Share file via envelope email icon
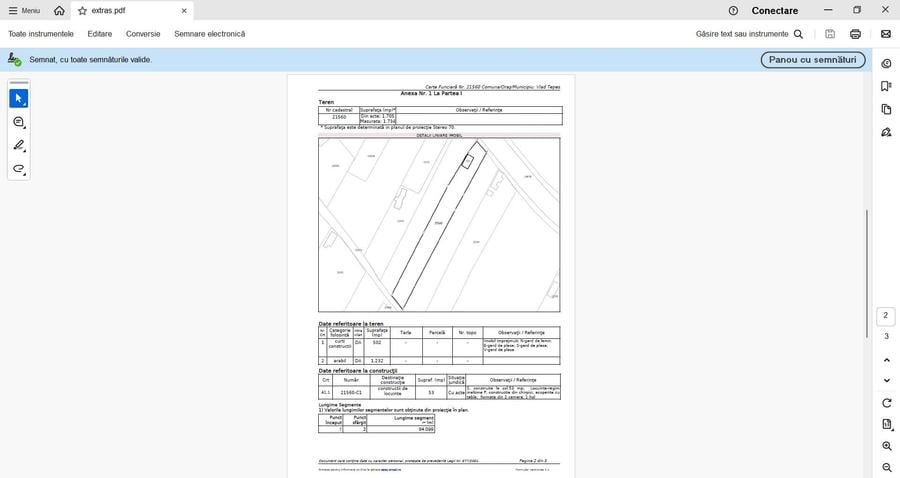The width and height of the screenshot is (900, 478). click(x=885, y=34)
